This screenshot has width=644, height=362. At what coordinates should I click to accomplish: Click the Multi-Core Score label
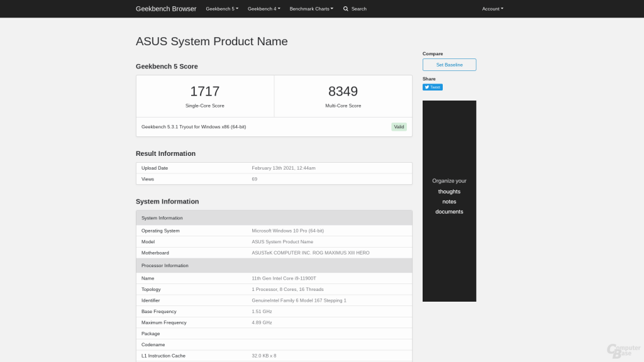click(343, 106)
